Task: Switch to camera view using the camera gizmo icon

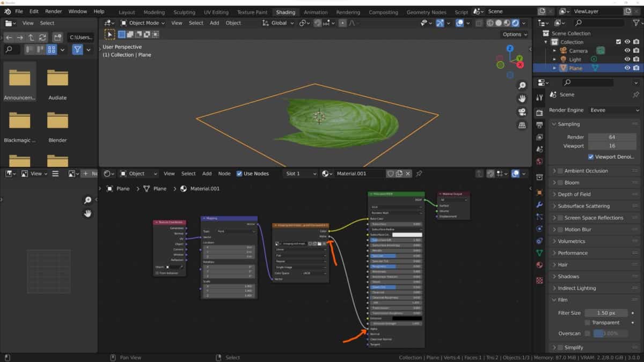Action: (522, 112)
